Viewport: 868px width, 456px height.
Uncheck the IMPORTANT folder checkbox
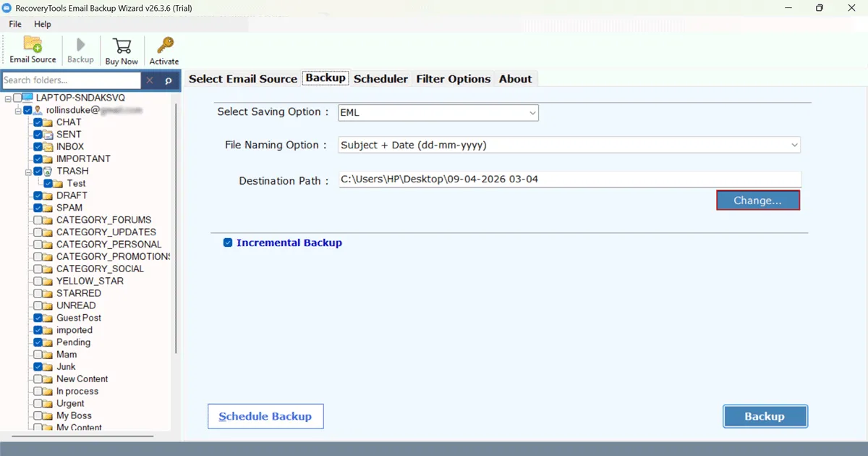[x=38, y=159]
